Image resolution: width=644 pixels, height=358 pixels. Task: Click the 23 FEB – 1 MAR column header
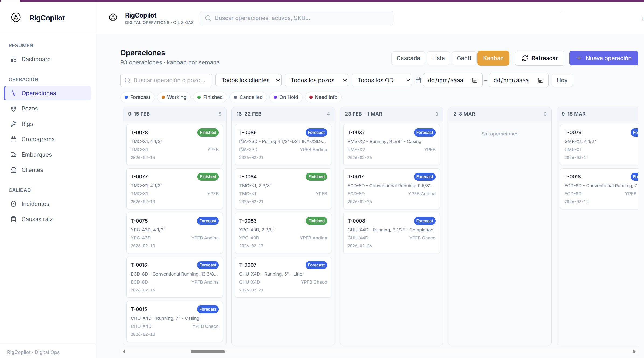coord(392,114)
